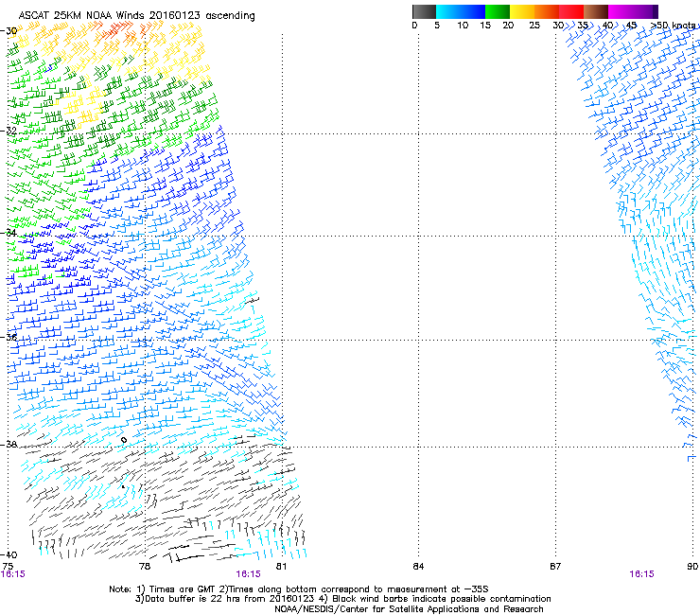Click the longitude label '87'

point(555,566)
